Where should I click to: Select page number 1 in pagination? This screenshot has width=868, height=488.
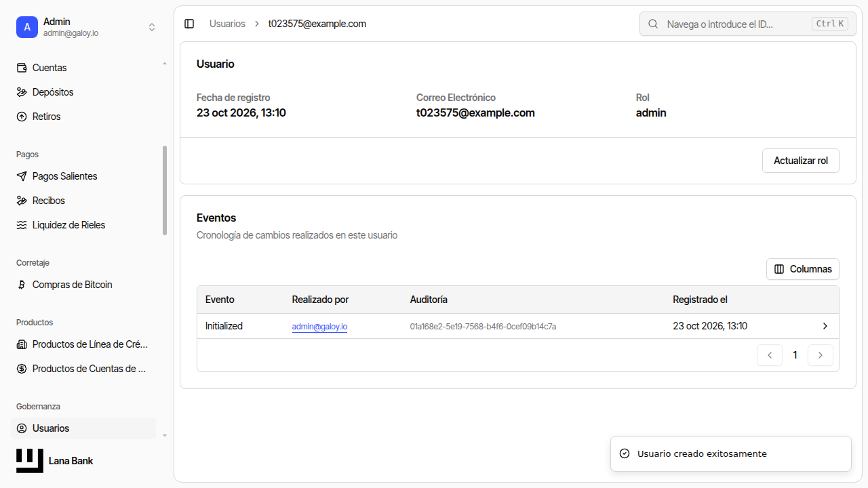[795, 355]
